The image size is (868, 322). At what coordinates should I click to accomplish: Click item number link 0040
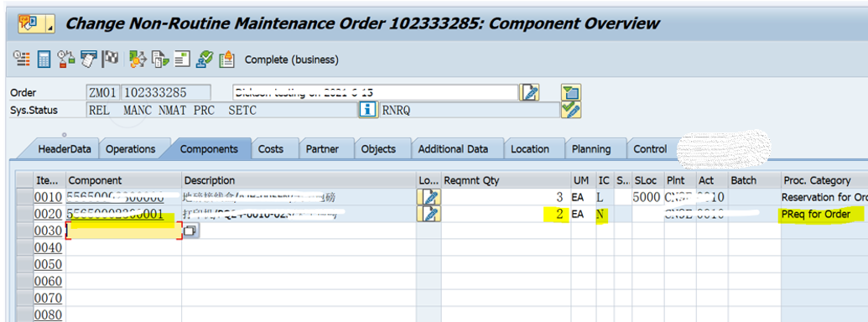(48, 248)
